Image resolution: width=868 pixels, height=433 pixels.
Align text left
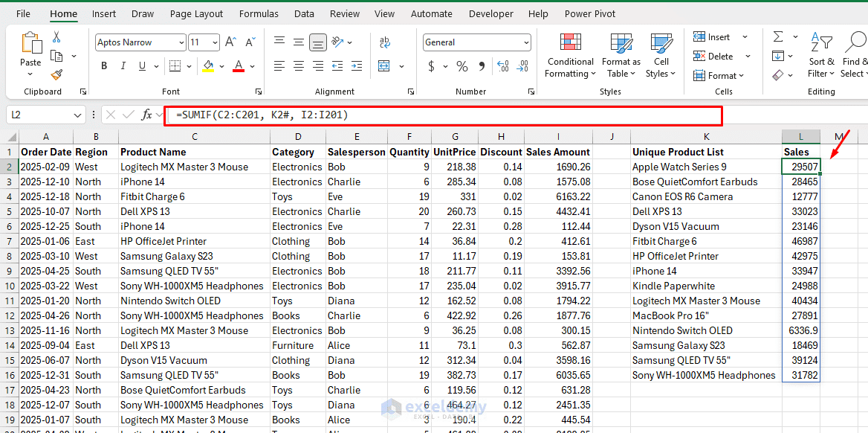(279, 66)
